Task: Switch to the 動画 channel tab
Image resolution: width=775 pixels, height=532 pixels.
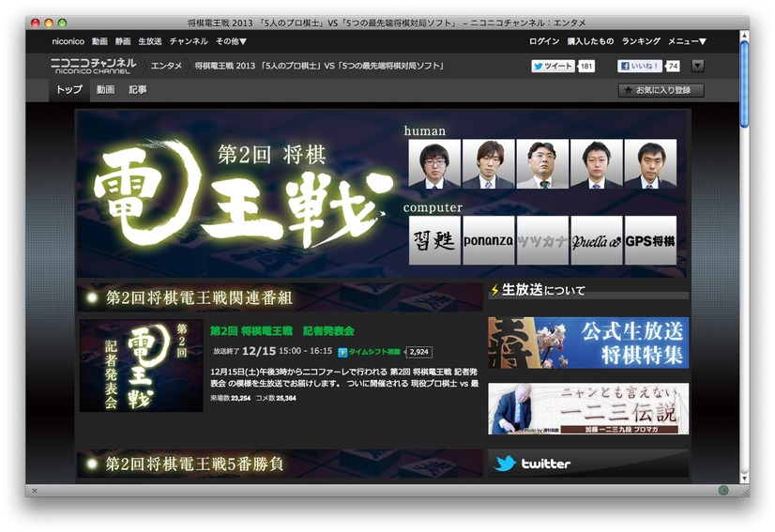Action: [105, 90]
